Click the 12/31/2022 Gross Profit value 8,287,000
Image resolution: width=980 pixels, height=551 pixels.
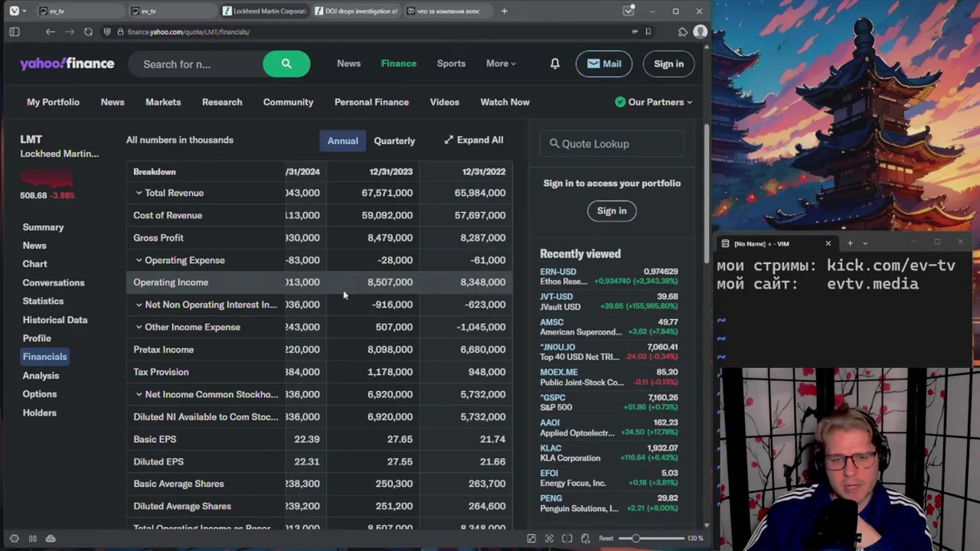click(x=482, y=238)
